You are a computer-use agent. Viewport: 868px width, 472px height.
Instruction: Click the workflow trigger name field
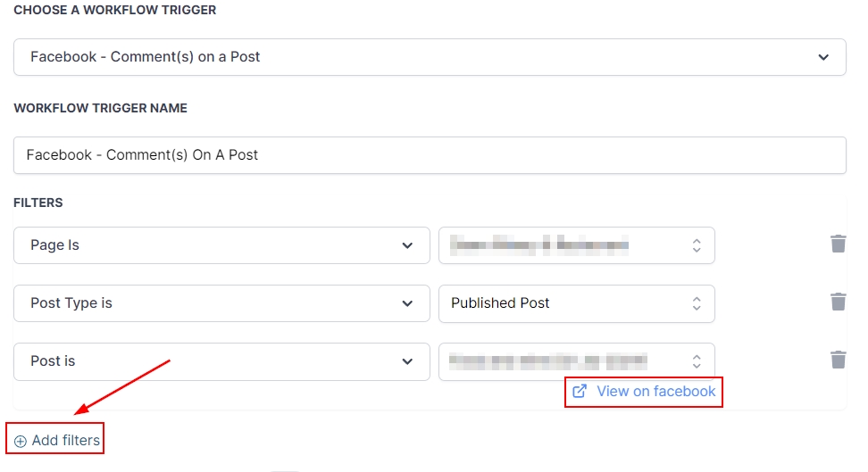[x=429, y=155]
